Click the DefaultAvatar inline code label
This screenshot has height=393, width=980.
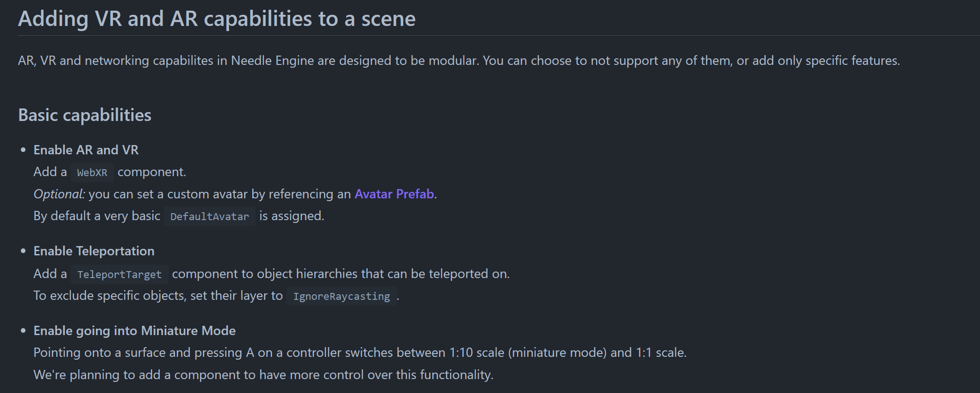coord(209,216)
